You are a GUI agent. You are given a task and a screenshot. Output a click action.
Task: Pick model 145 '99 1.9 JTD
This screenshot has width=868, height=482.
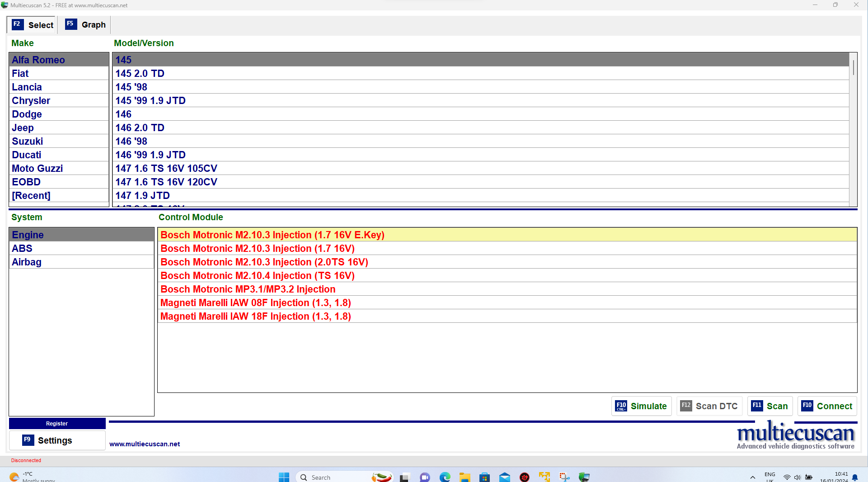coord(481,100)
